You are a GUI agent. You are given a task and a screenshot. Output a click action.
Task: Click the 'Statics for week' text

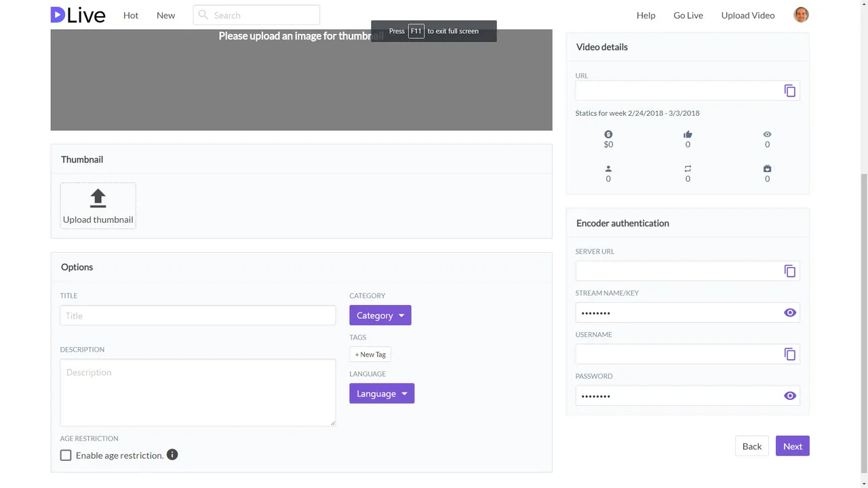(637, 113)
